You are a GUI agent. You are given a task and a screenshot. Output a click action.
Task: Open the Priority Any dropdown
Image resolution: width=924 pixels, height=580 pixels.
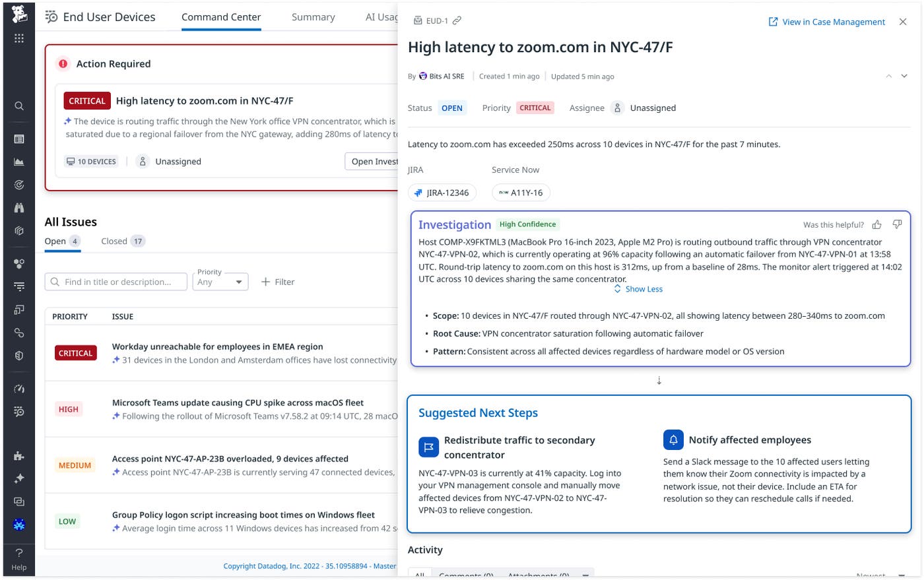point(220,282)
